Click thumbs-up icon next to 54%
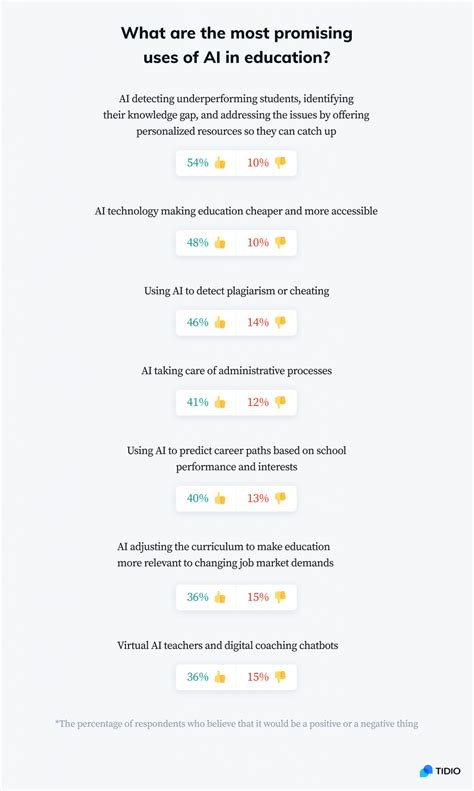Image resolution: width=474 pixels, height=791 pixels. pyautogui.click(x=220, y=163)
